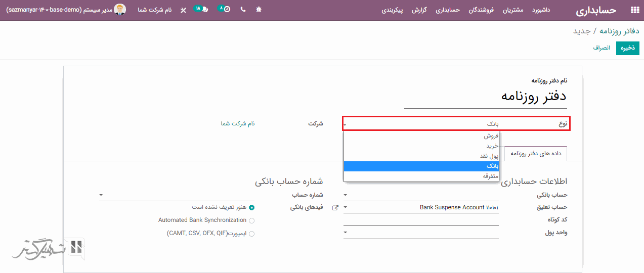644x273 pixels.
Task: Open the 'گزارش' menu in navbar
Action: pyautogui.click(x=419, y=10)
